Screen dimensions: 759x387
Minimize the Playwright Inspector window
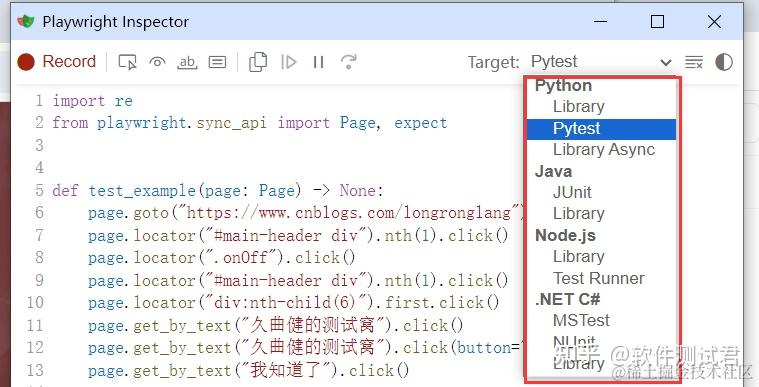[x=600, y=21]
